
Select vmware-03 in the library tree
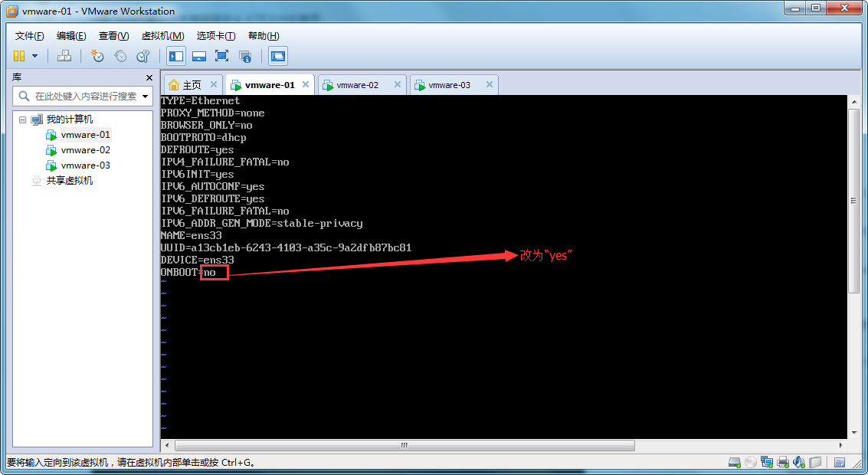[x=86, y=165]
